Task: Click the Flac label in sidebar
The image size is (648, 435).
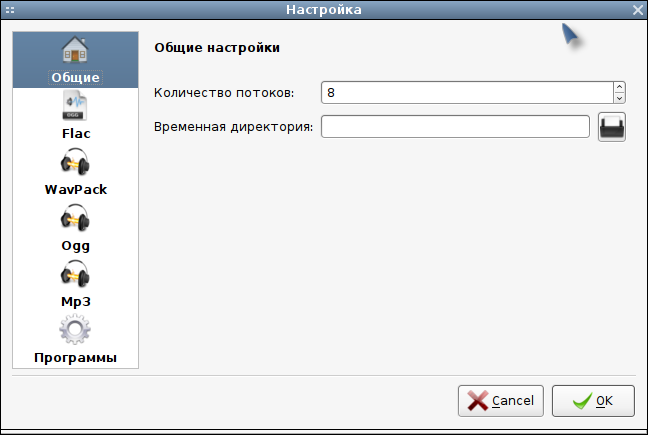Action: pyautogui.click(x=76, y=133)
